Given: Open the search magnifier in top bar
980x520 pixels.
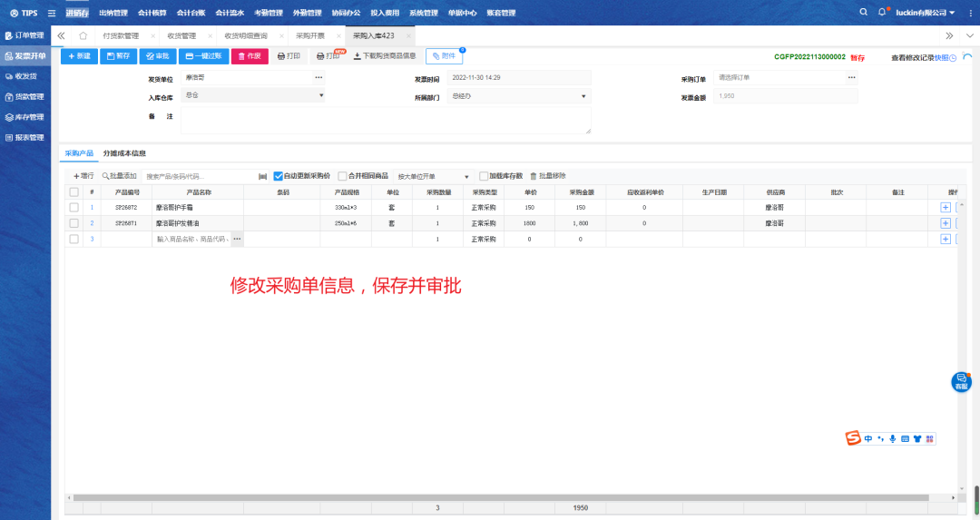Looking at the screenshot, I should coord(863,13).
